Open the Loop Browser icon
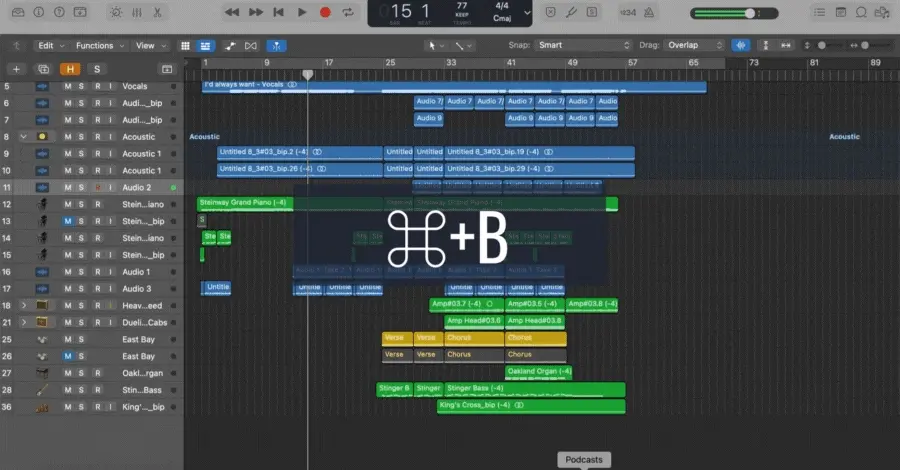 pos(861,12)
